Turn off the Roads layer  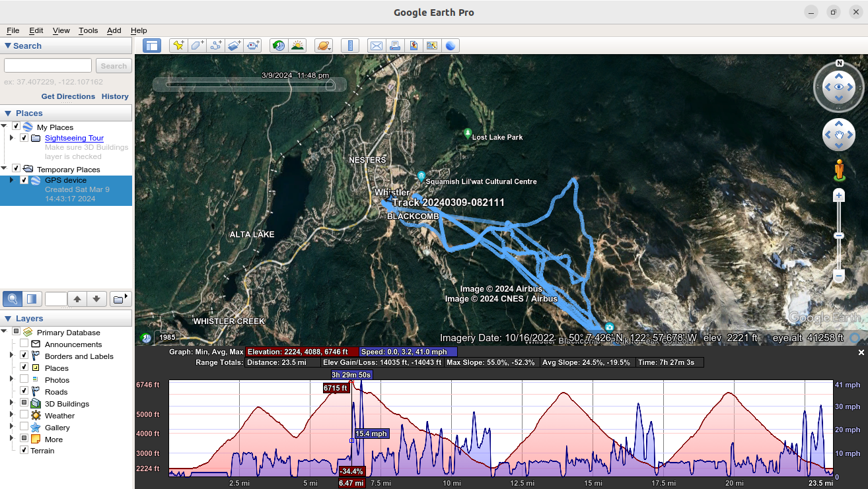click(x=24, y=391)
